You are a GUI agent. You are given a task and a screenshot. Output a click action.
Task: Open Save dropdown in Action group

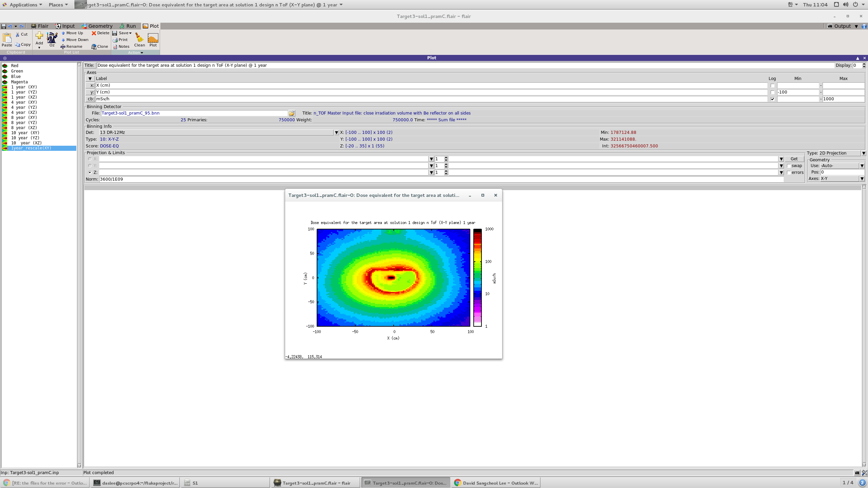click(x=130, y=33)
